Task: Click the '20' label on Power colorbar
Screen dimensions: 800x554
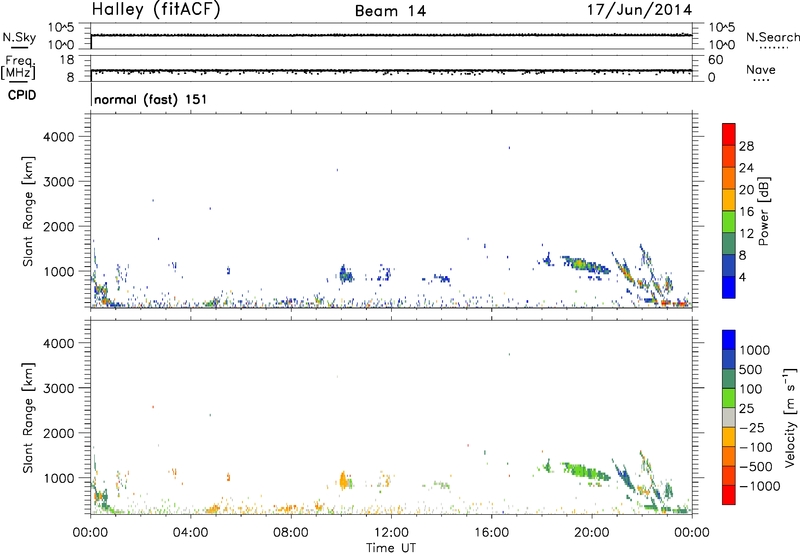Action: 746,190
